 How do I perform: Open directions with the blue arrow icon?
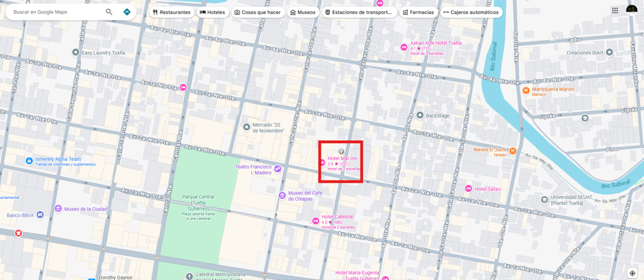[127, 12]
